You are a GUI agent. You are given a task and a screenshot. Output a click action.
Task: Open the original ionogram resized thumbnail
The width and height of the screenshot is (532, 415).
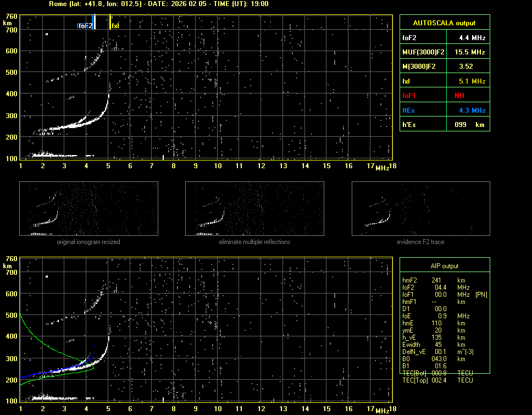click(88, 209)
